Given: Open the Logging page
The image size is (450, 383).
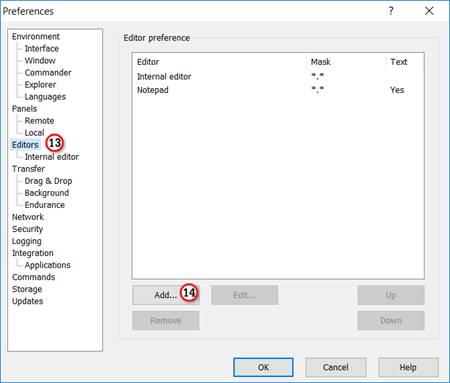Looking at the screenshot, I should pos(27,241).
